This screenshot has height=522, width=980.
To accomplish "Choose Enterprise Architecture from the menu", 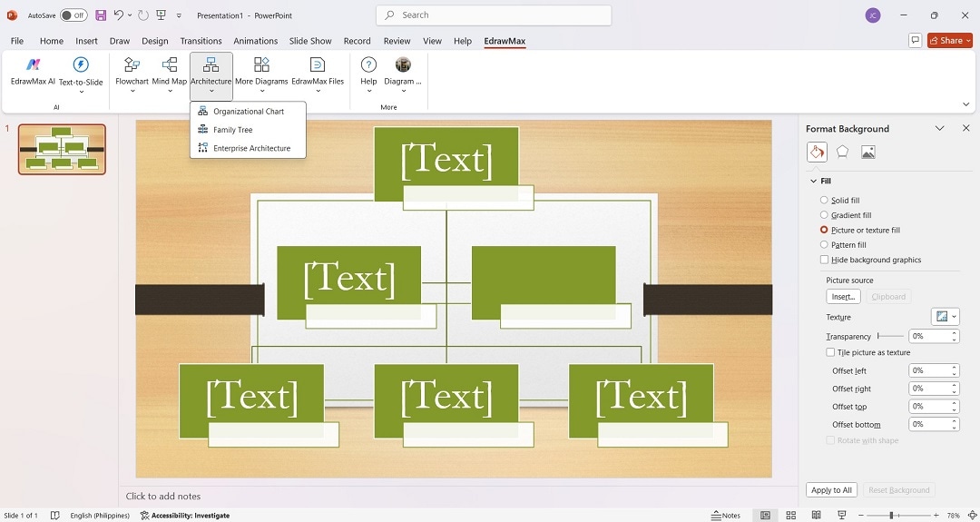I will [248, 148].
